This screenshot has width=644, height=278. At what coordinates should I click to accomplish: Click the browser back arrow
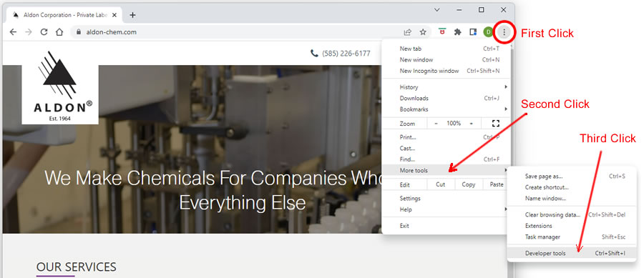[x=13, y=32]
